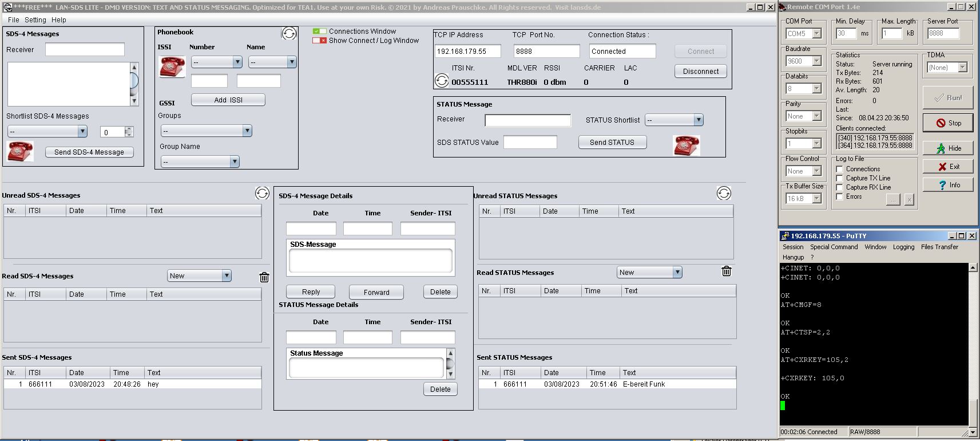This screenshot has height=441, width=980.
Task: Click red telephone icon in STATUS Message panel
Action: click(x=687, y=145)
